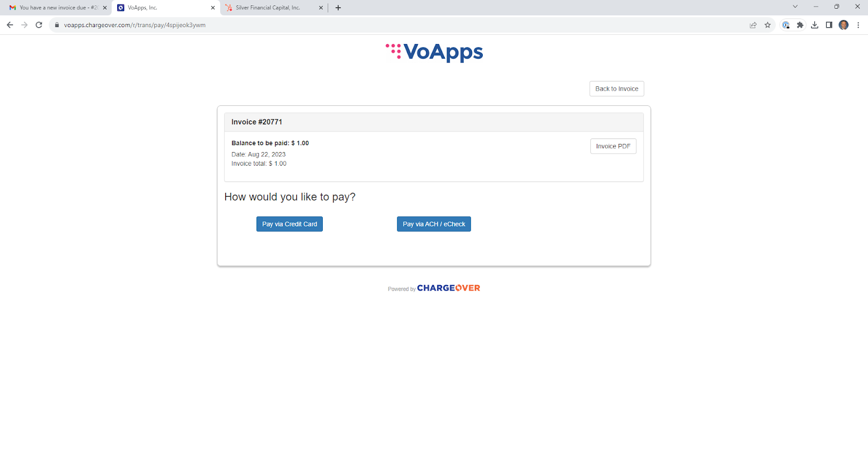Open a new browser tab

point(339,8)
